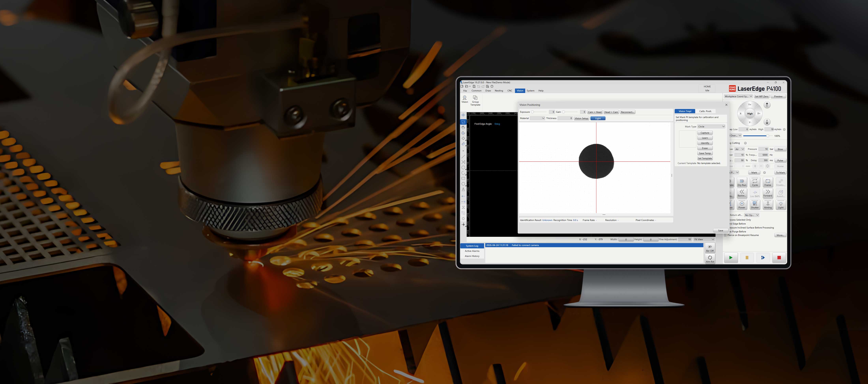This screenshot has height=384, width=868.
Task: Toggle the blue Light button in Vision Positioning
Action: [x=598, y=118]
